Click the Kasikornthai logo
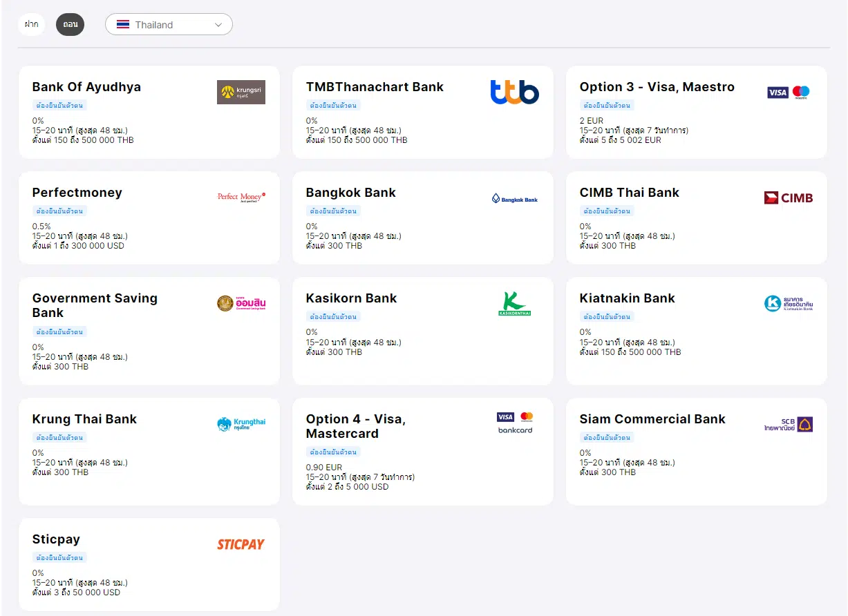848x616 pixels. click(x=515, y=304)
